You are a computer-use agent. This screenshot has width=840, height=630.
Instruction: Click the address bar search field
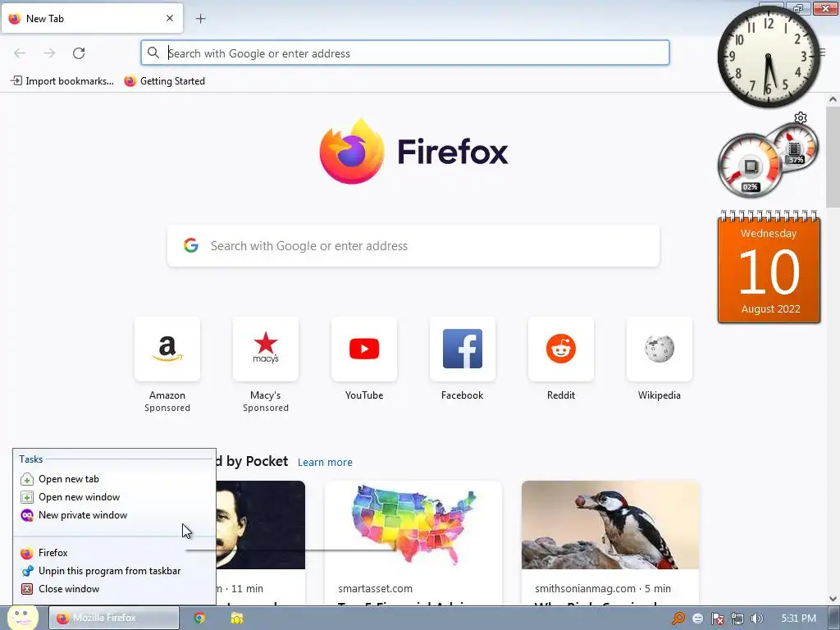(405, 53)
